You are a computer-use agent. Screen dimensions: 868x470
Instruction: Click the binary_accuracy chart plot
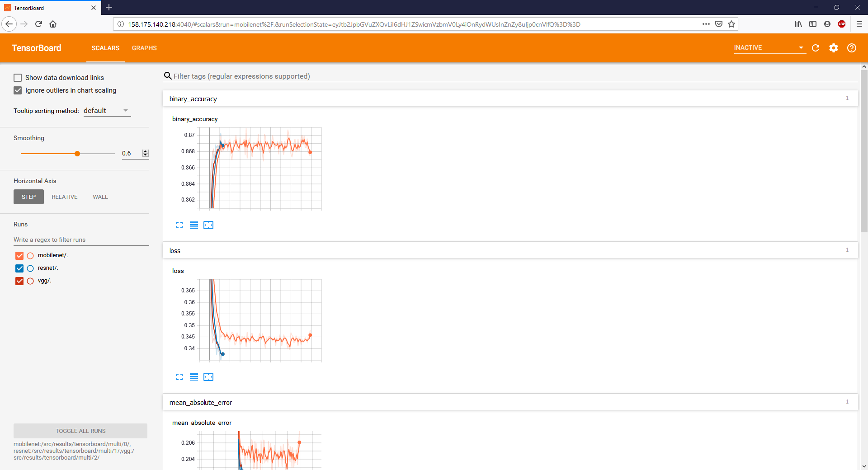coord(260,169)
